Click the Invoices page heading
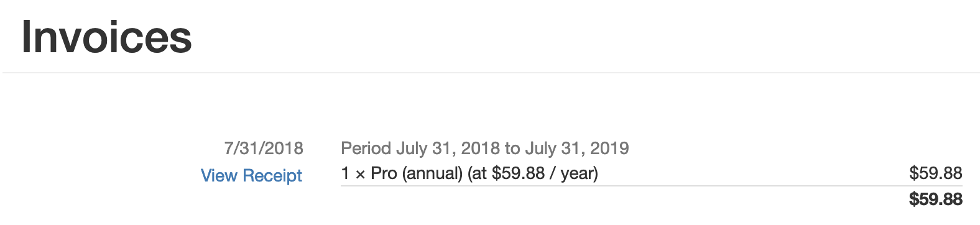The height and width of the screenshot is (225, 980). tap(106, 37)
